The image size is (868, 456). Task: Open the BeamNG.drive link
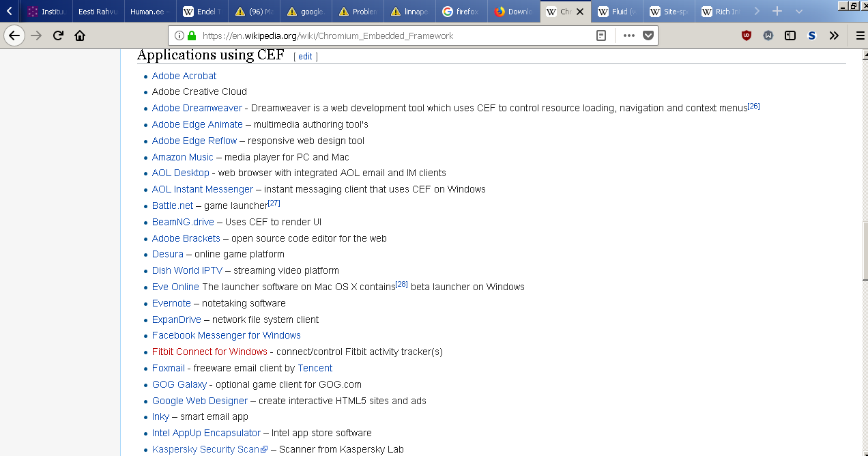pyautogui.click(x=183, y=222)
